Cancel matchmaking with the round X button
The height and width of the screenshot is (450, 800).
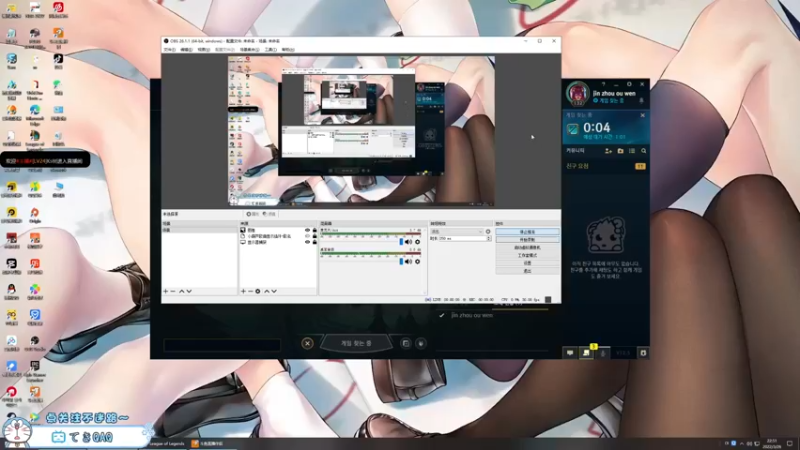coord(307,343)
